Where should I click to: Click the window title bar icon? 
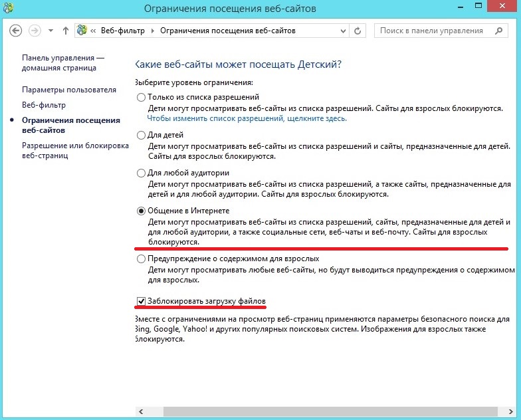pos(8,7)
